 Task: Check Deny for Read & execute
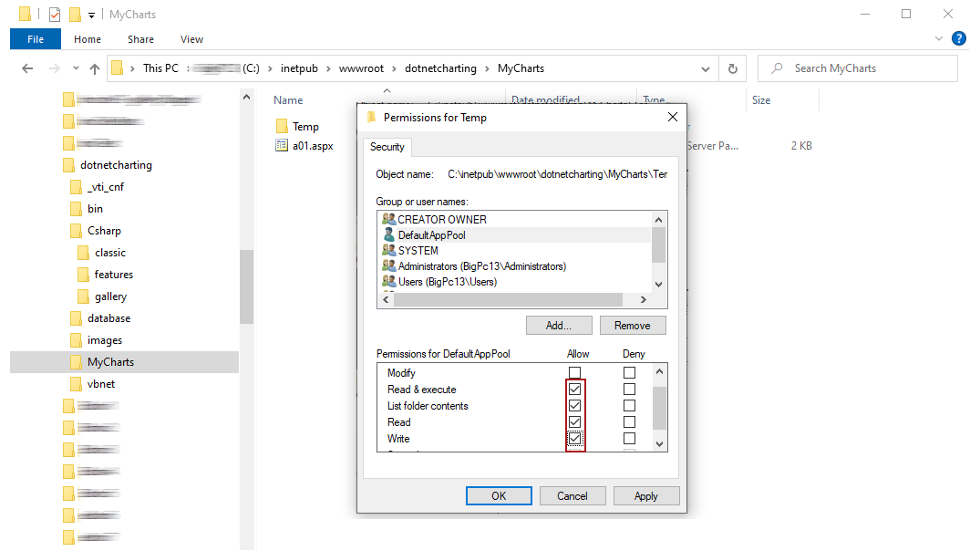[629, 390]
